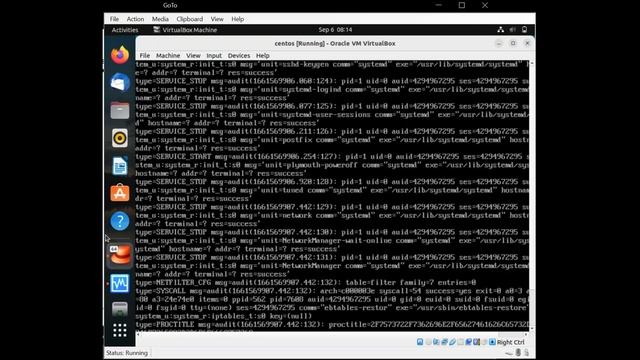The height and width of the screenshot is (360, 640).
Task: Click the network adapter status icon
Action: coord(444,342)
